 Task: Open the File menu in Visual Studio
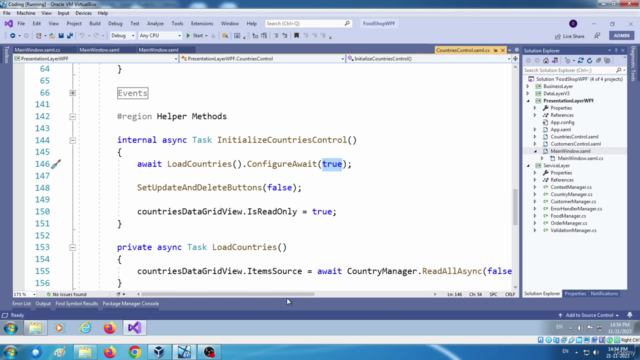(x=21, y=24)
